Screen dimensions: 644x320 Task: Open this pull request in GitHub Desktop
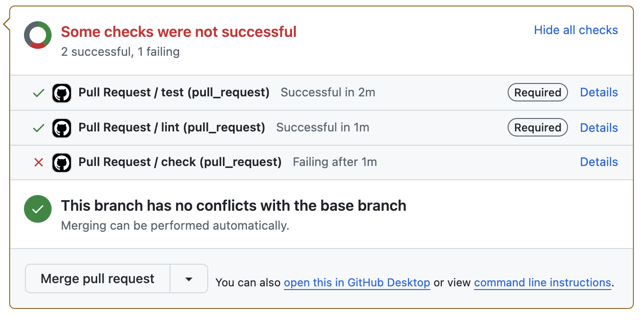click(x=357, y=283)
